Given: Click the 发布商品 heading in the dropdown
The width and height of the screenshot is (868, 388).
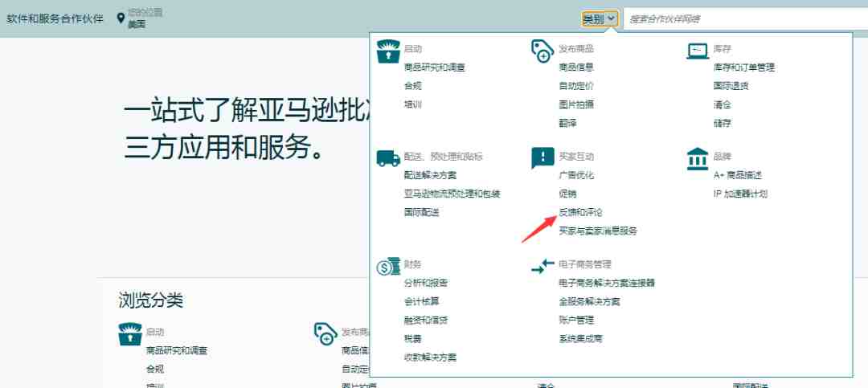Looking at the screenshot, I should [x=576, y=49].
